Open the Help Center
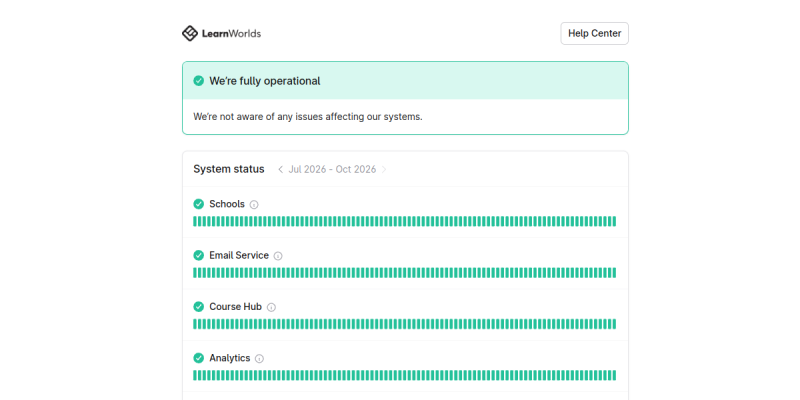 click(594, 34)
